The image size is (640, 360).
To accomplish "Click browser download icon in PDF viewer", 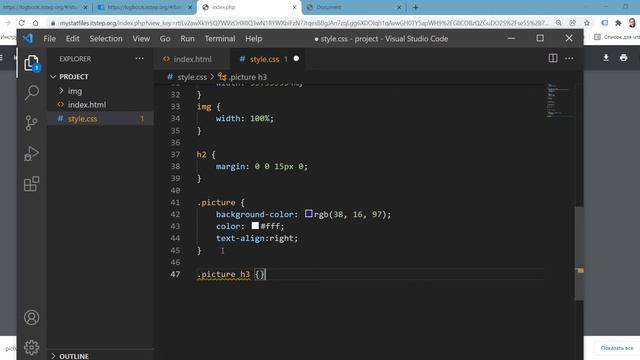I will (606, 58).
